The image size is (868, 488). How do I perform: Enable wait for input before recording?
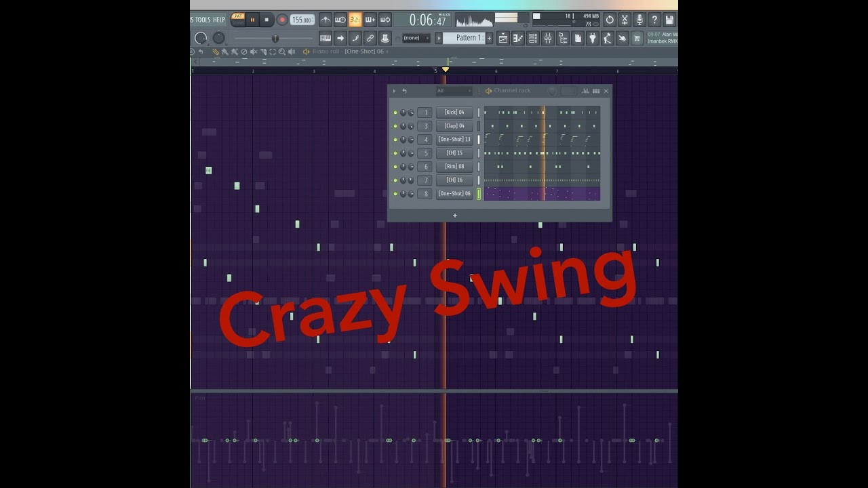pyautogui.click(x=340, y=20)
